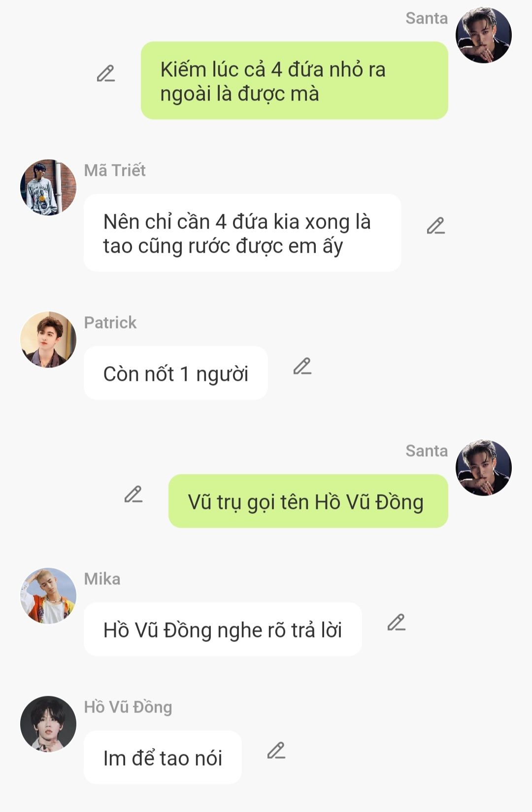
Task: Click the sender name Mã Triết
Action: [x=115, y=170]
